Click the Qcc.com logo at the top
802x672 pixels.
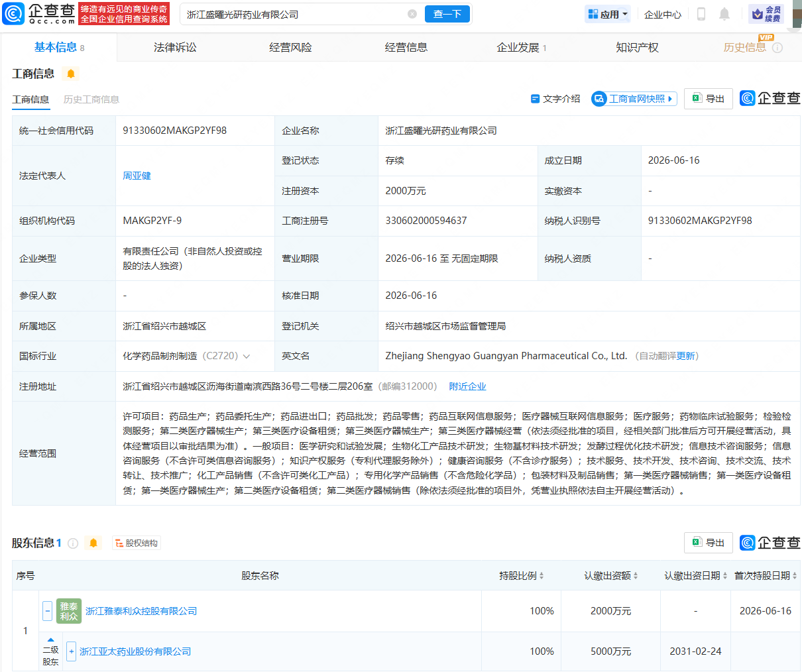40,13
